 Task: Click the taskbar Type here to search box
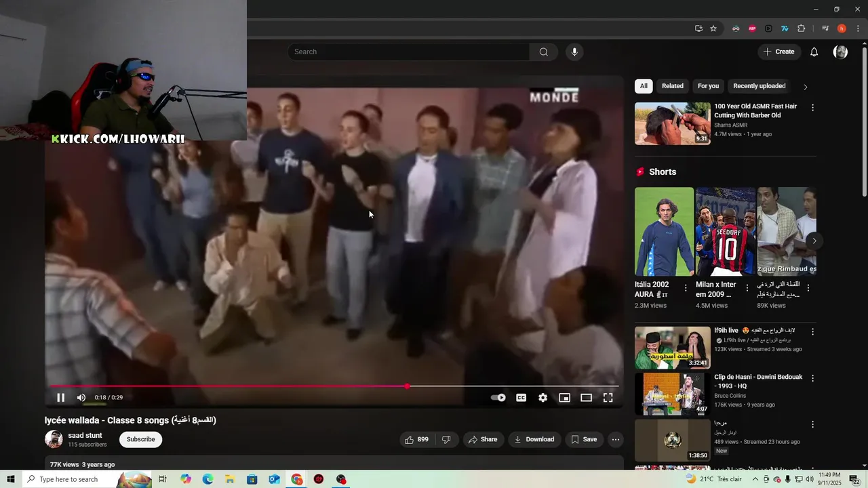pos(87,479)
